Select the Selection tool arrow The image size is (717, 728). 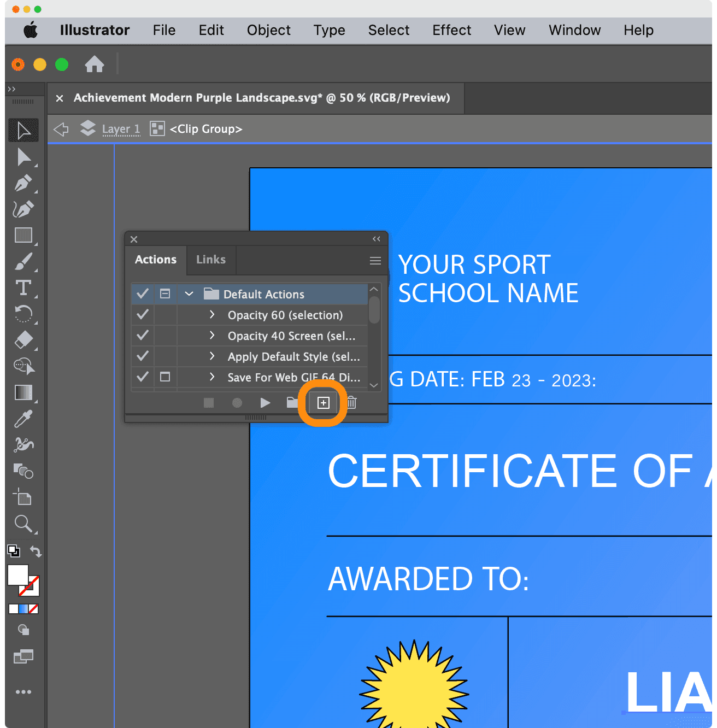(x=23, y=131)
